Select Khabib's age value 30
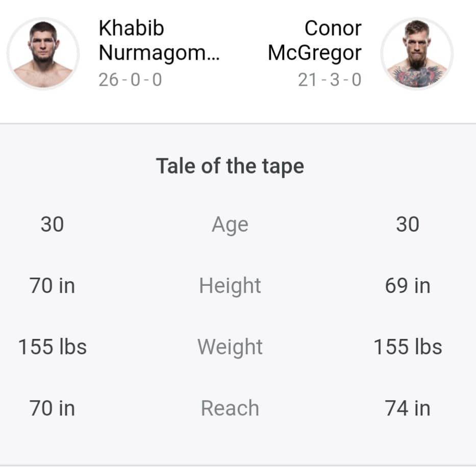This screenshot has width=476, height=467. [52, 225]
